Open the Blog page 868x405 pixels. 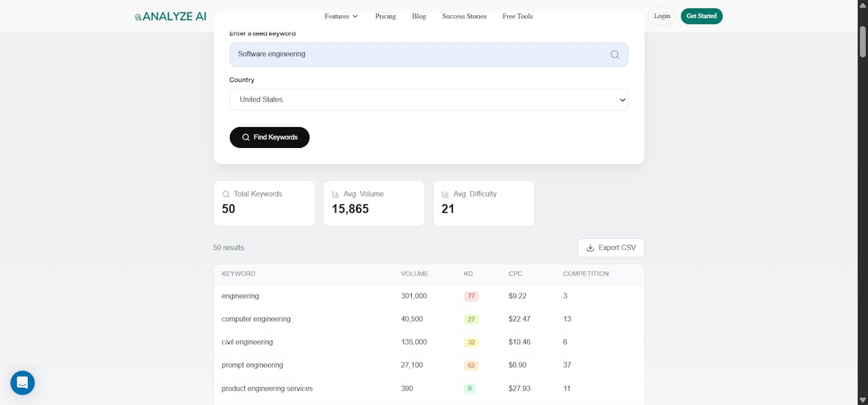[x=419, y=16]
